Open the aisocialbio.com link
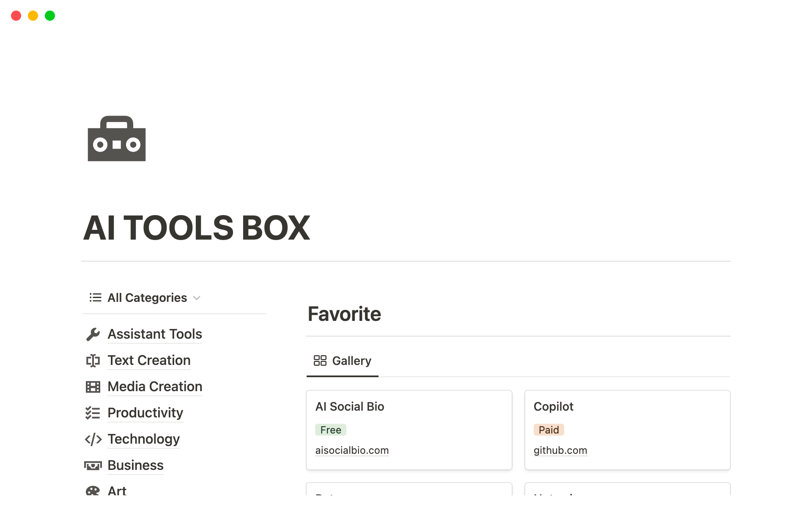Screen dimensions: 812x508 [x=352, y=450]
